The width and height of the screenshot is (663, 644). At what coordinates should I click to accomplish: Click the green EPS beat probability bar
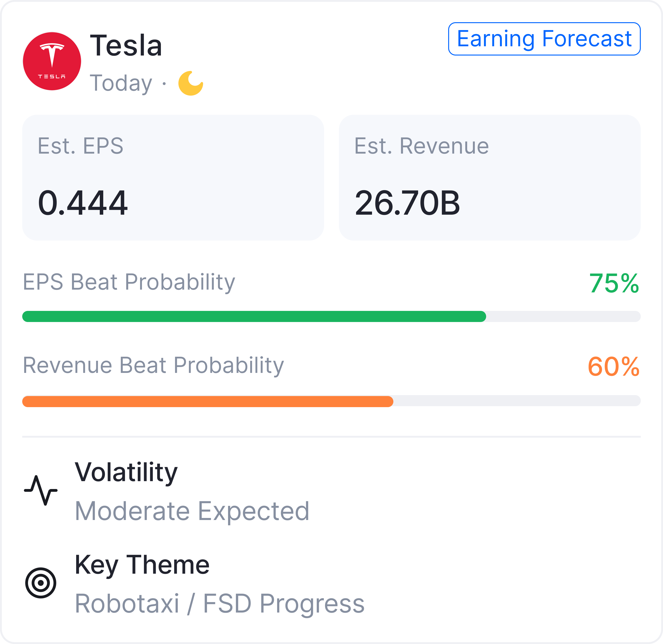[254, 316]
